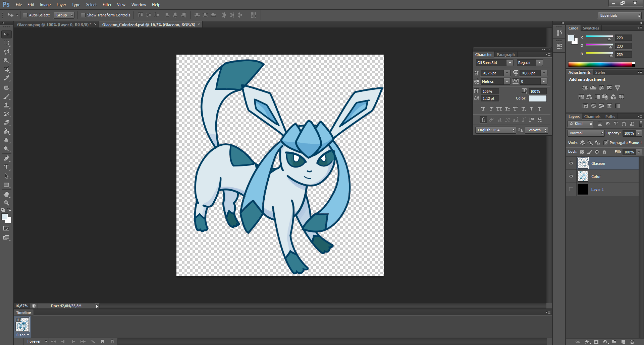Select the Brush tool

pyautogui.click(x=6, y=96)
